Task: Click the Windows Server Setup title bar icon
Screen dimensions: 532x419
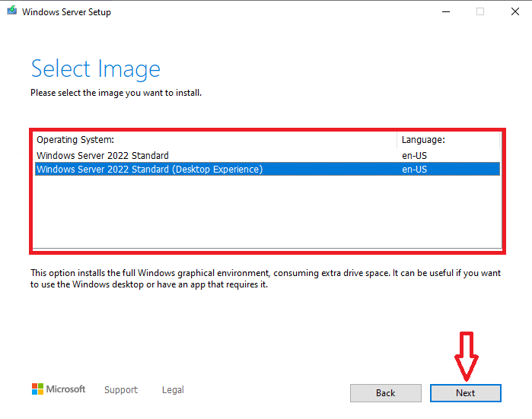Action: 11,11
